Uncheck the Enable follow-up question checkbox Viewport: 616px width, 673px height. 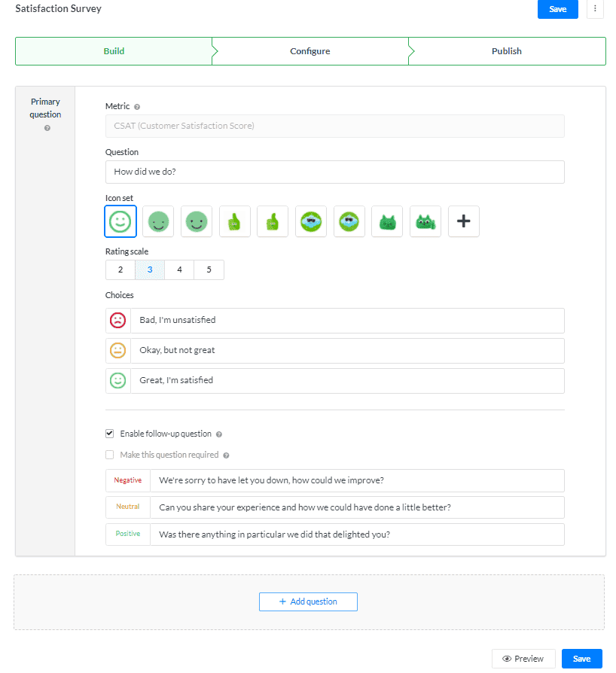tap(110, 434)
